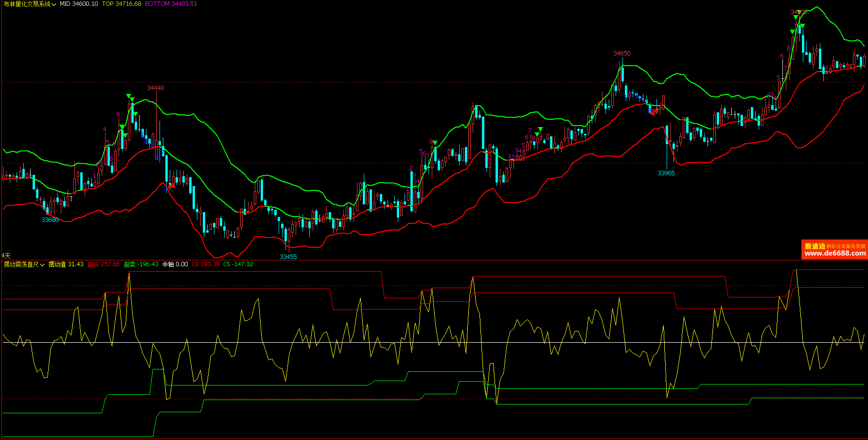This screenshot has width=868, height=440.
Task: Click the 34905 highest price label
Action: point(798,12)
